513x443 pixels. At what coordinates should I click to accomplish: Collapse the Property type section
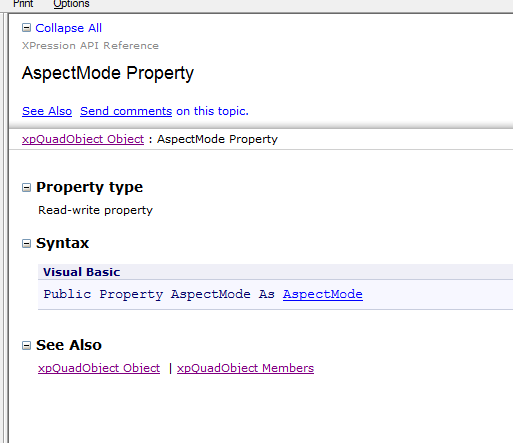pos(26,187)
